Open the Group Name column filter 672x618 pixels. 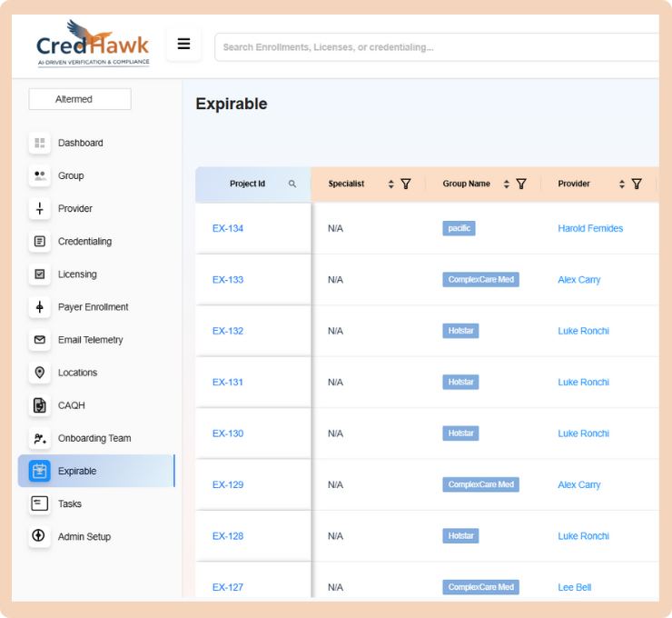pyautogui.click(x=521, y=184)
